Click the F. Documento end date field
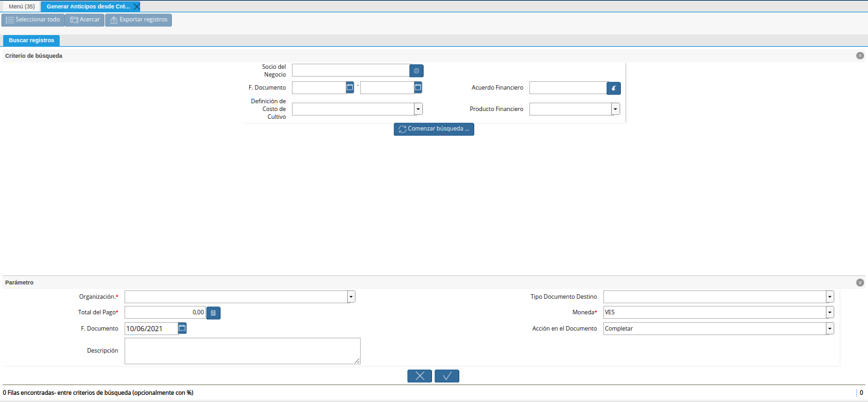The width and height of the screenshot is (868, 402). [x=387, y=87]
